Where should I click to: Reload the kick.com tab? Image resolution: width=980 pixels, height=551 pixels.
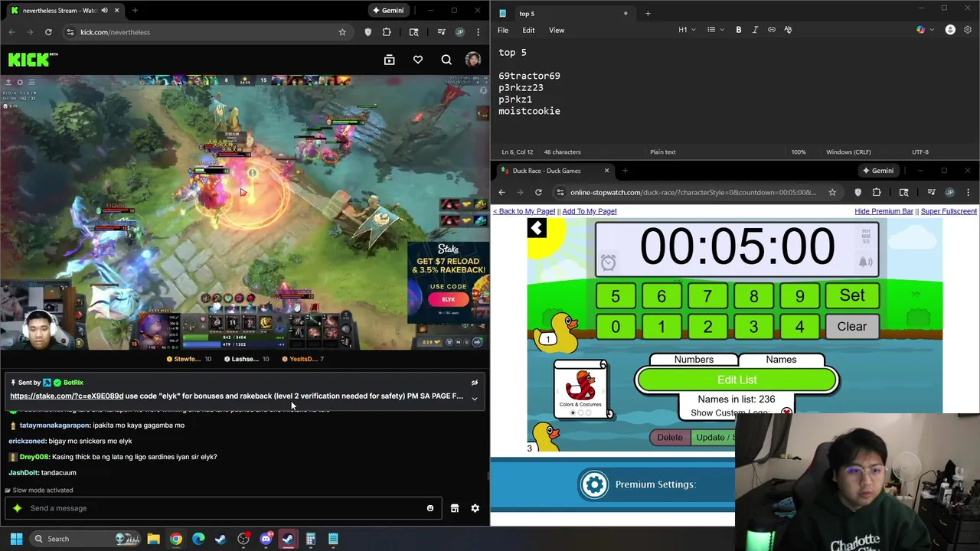48,32
